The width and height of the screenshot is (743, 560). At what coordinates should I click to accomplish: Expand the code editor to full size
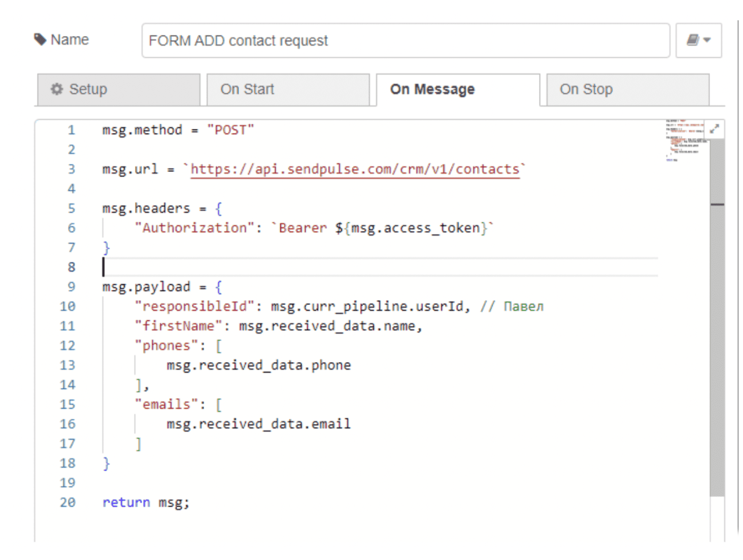pyautogui.click(x=715, y=129)
